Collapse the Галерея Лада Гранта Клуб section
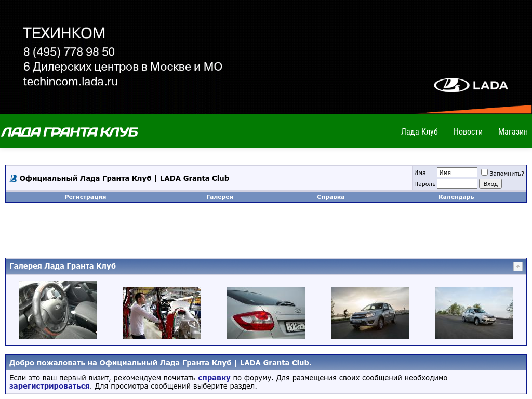This screenshot has width=532, height=399. (517, 267)
